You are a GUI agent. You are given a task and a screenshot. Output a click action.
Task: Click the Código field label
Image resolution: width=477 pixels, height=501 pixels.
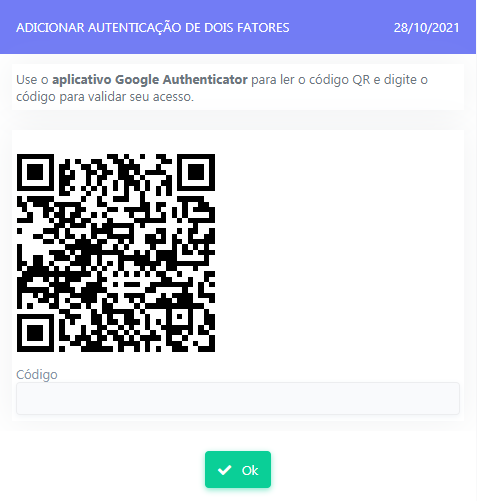point(37,374)
